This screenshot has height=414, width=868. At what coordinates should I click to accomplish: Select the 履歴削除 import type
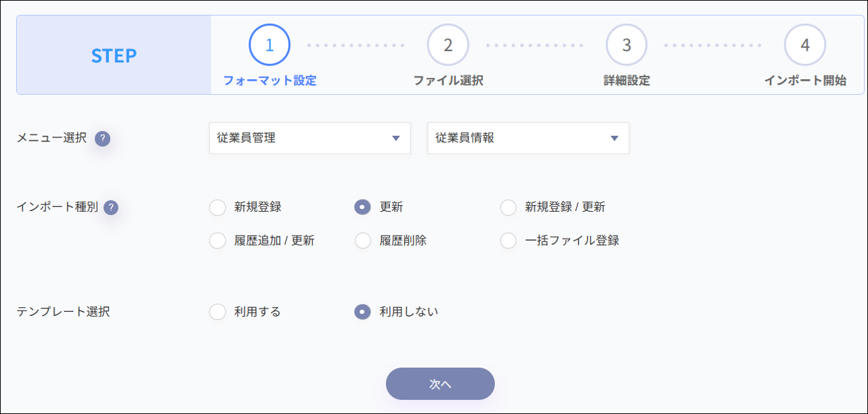click(362, 239)
